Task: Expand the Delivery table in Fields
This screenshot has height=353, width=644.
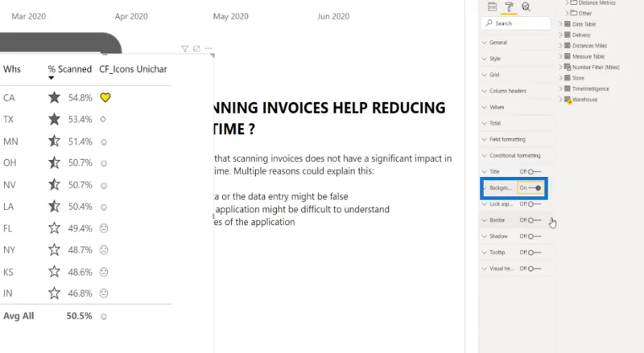Action: coord(560,35)
